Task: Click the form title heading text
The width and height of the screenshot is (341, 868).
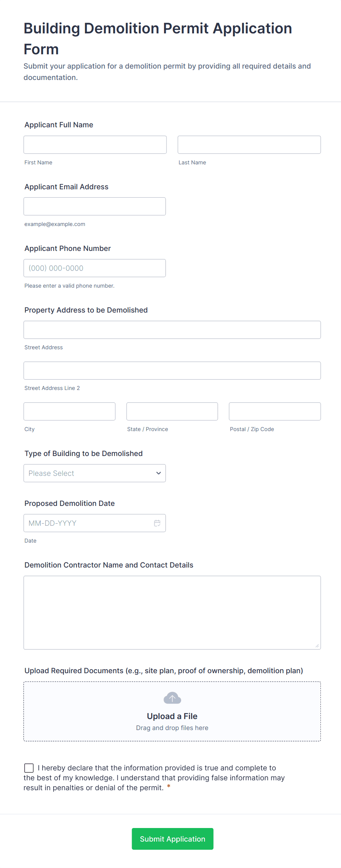Action: (x=158, y=39)
